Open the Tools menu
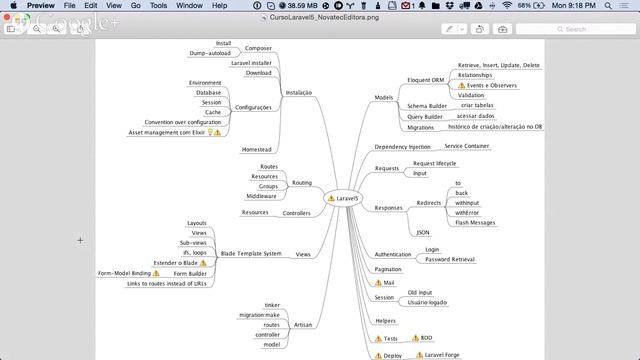The height and width of the screenshot is (360, 640). [158, 6]
